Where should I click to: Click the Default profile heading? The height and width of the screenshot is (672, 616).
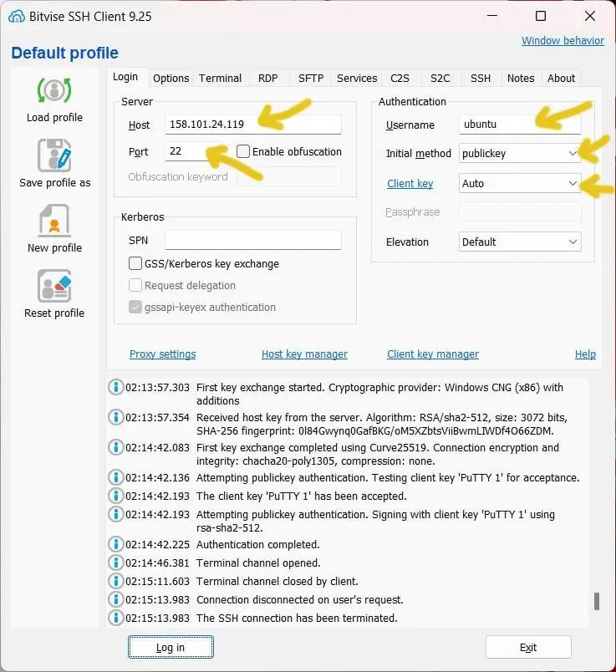(64, 53)
